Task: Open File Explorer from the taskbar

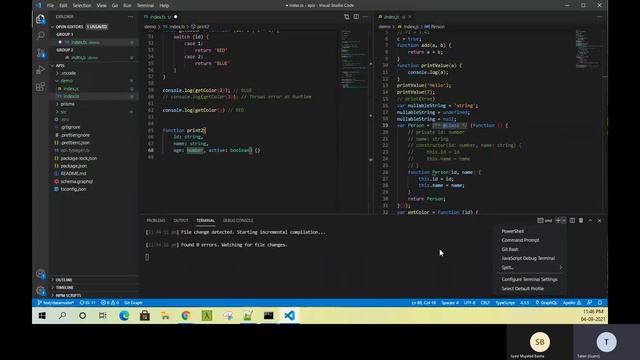Action: tap(165, 316)
